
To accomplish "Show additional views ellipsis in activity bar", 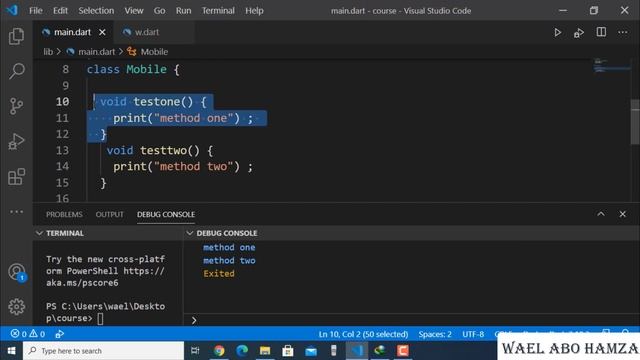I will (x=16, y=211).
